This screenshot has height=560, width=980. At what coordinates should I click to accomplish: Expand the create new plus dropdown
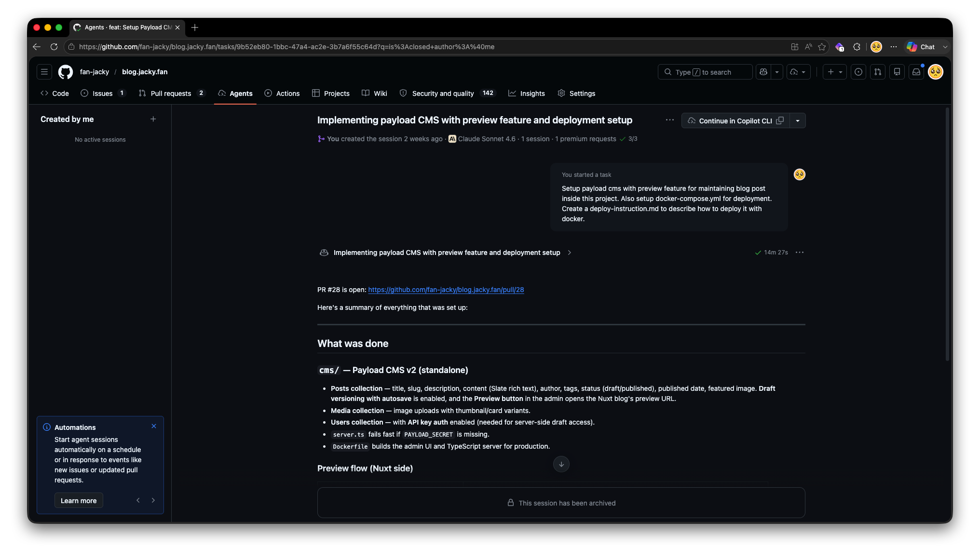pyautogui.click(x=835, y=72)
